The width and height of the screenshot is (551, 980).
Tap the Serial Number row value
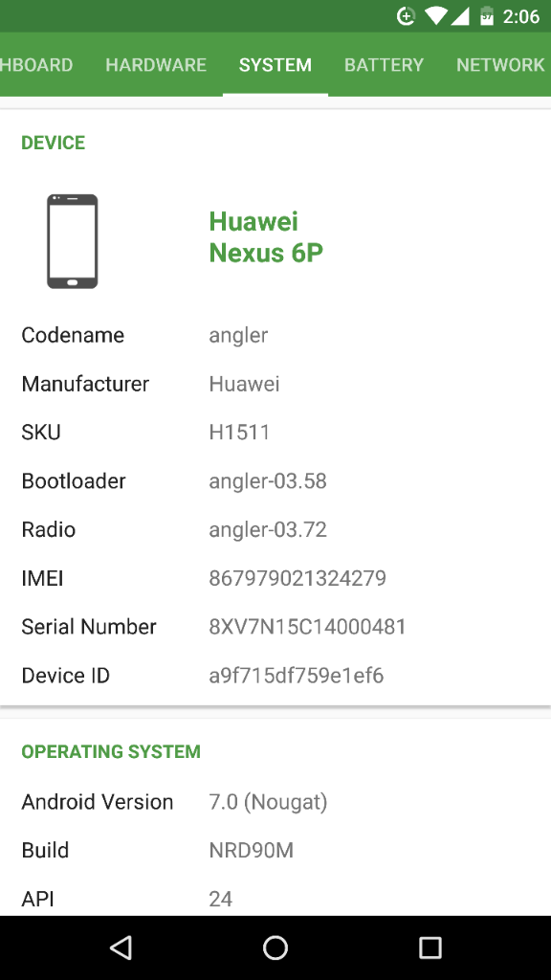click(307, 627)
